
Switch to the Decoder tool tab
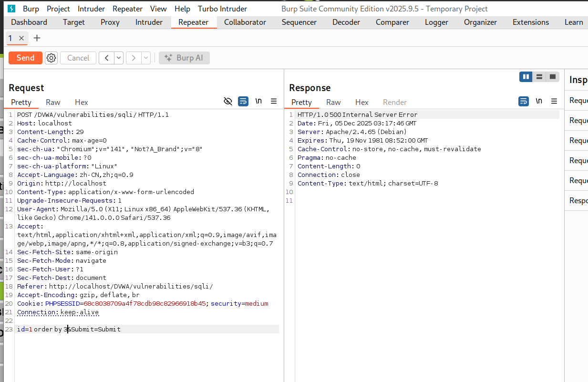point(346,22)
